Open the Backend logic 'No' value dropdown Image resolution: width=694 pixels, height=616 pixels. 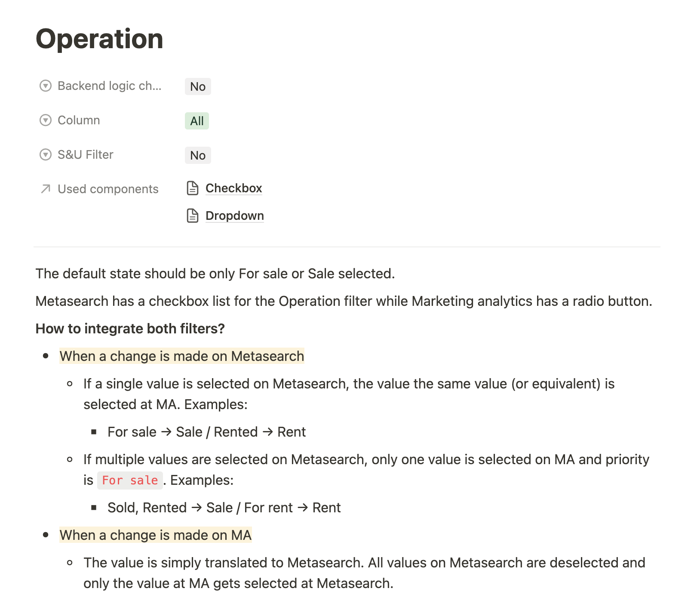point(198,86)
